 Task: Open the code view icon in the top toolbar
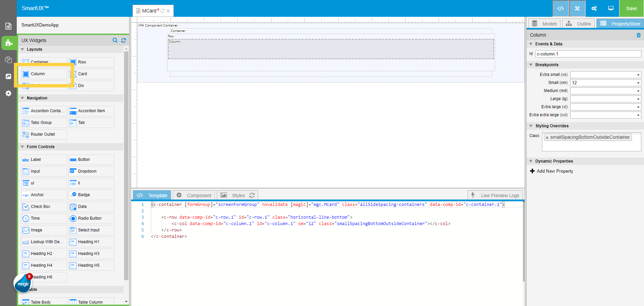tap(560, 8)
